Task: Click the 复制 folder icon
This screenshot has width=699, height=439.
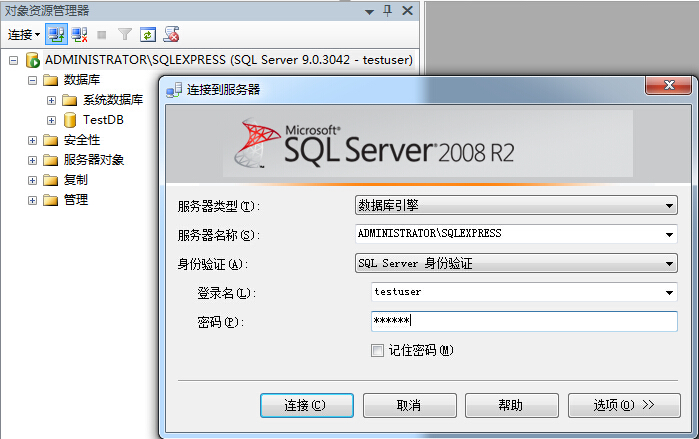Action: [51, 180]
